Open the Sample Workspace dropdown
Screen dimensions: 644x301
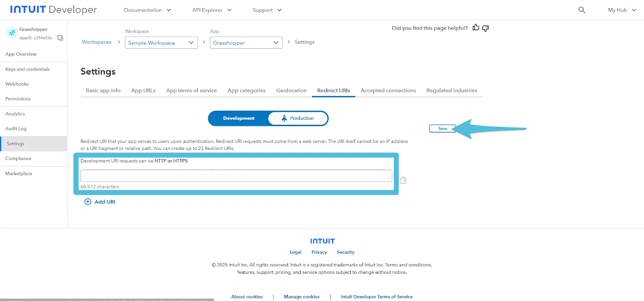coord(161,43)
